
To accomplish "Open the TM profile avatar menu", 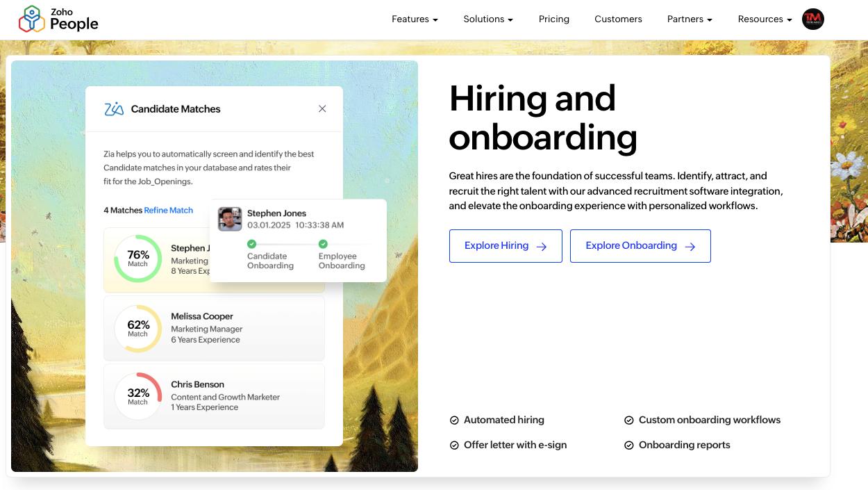I will tap(813, 19).
